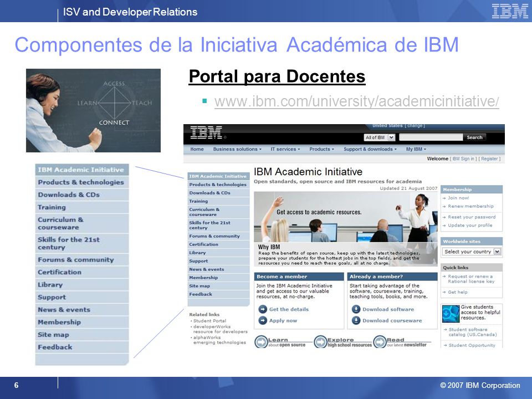Click into the search text field
Viewport: 532px width, 399px height.
(431, 137)
